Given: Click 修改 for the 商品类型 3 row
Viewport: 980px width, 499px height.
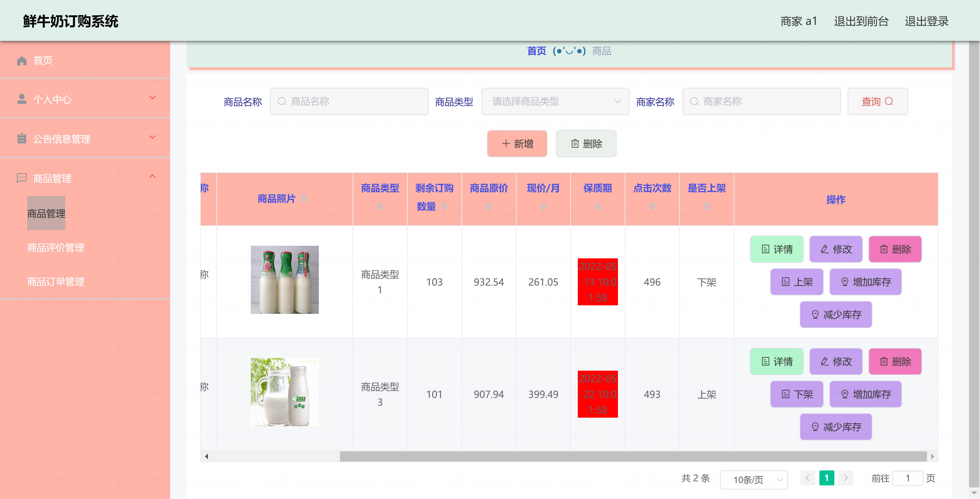Looking at the screenshot, I should (836, 361).
